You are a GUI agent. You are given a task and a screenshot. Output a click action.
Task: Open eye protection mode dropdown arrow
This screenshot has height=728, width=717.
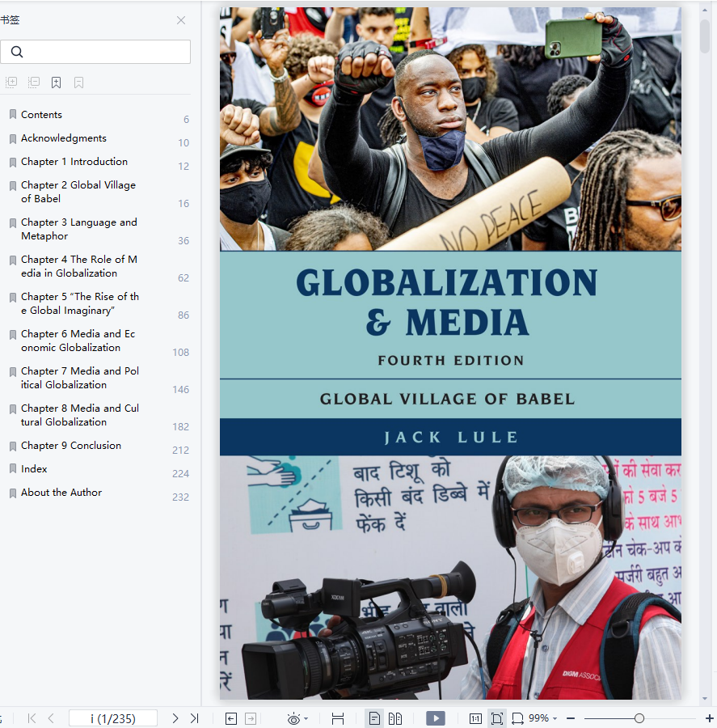tap(306, 719)
